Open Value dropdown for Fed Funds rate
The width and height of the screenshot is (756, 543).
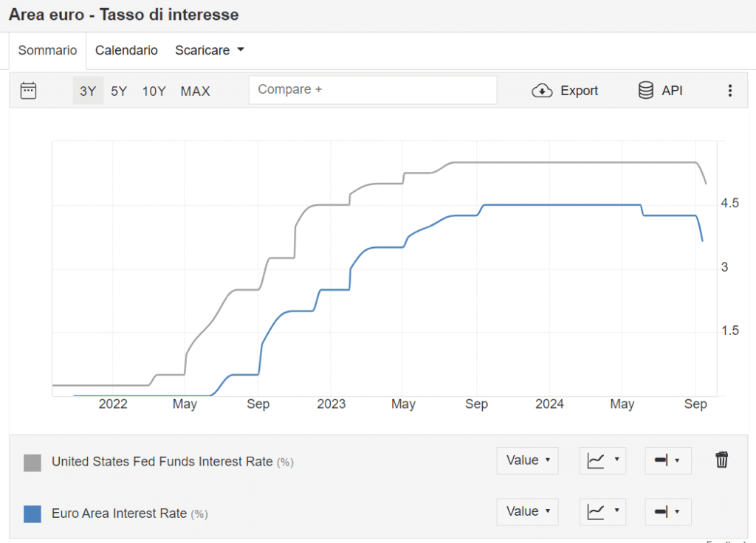527,460
